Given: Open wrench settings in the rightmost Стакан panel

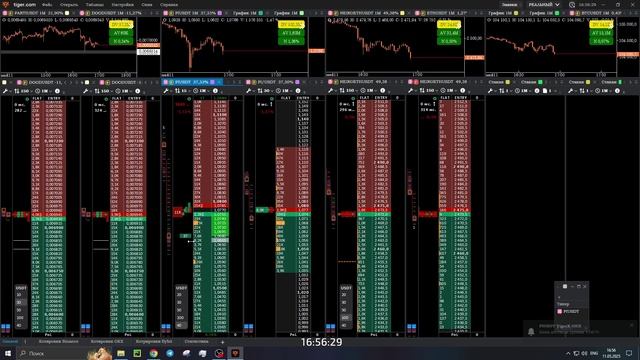Looking at the screenshot, I should [571, 91].
